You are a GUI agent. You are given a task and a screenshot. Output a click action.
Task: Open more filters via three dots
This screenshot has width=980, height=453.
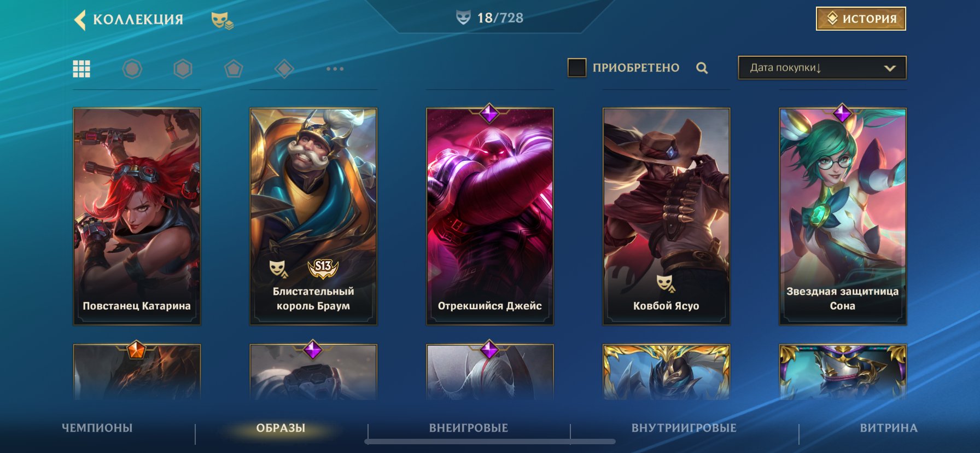[x=335, y=69]
